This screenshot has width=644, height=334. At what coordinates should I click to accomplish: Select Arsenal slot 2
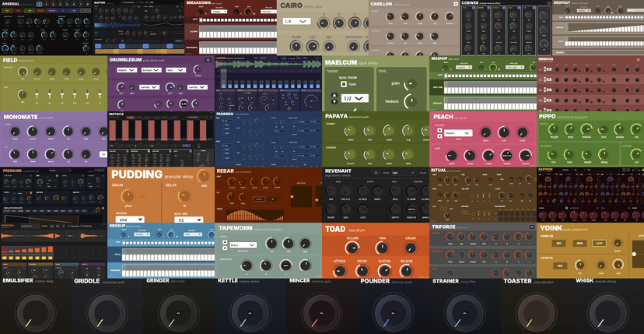click(47, 4)
